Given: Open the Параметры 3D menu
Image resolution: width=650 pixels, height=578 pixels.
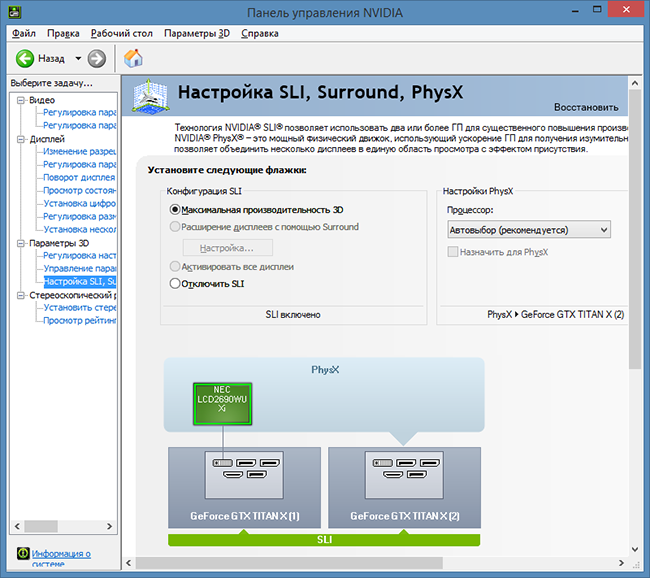Looking at the screenshot, I should point(197,33).
